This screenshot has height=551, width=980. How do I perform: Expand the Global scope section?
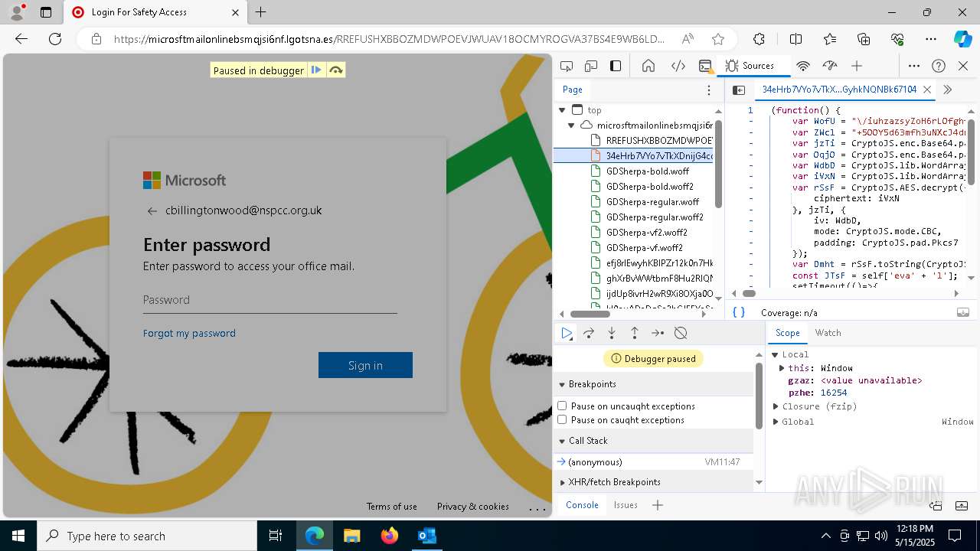click(775, 422)
